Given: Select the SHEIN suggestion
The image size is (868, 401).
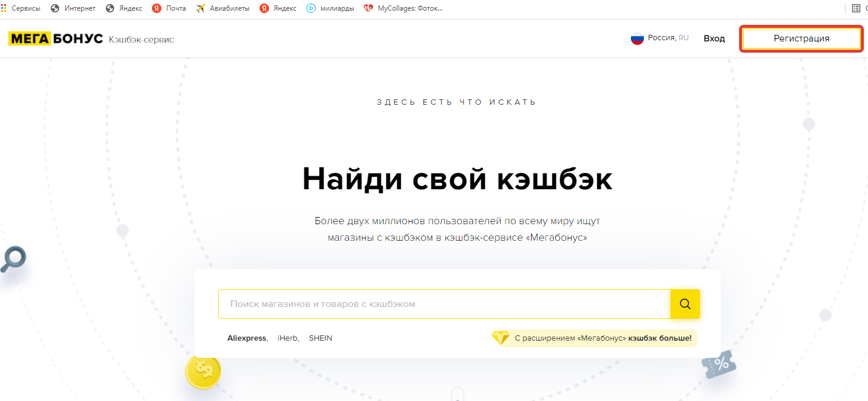Looking at the screenshot, I should coord(320,338).
